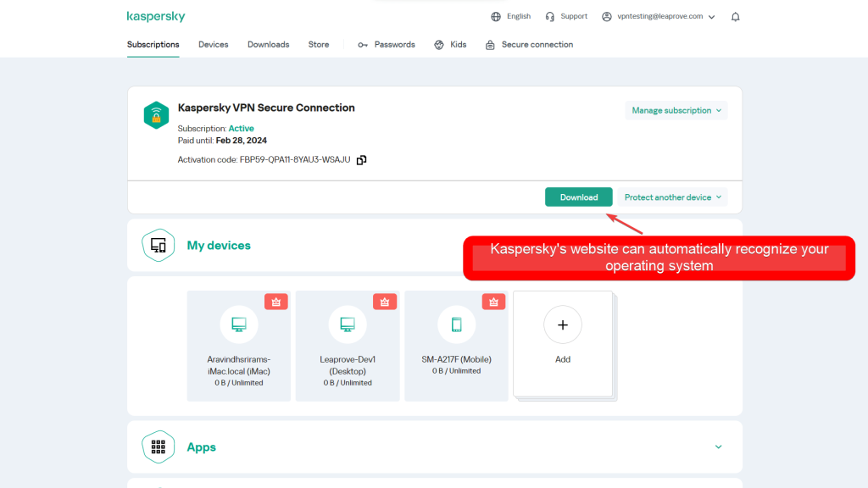Click the crown badge on iMac card

[x=276, y=302]
